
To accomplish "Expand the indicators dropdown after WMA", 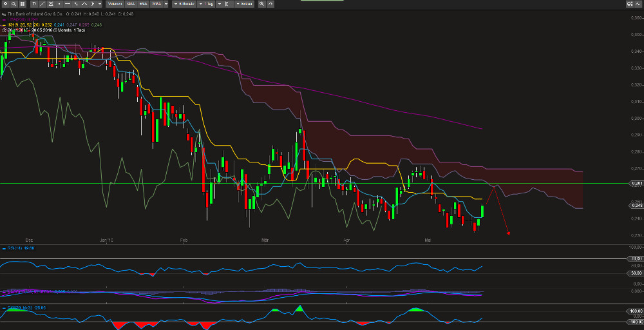I will [x=166, y=4].
